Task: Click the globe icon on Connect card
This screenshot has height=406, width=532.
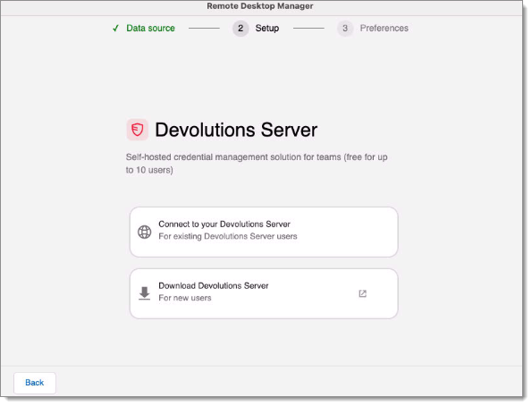Action: [x=145, y=232]
